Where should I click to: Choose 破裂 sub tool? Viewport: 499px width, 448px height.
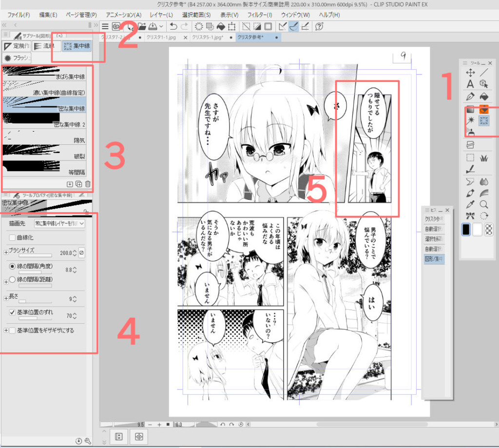pos(44,153)
